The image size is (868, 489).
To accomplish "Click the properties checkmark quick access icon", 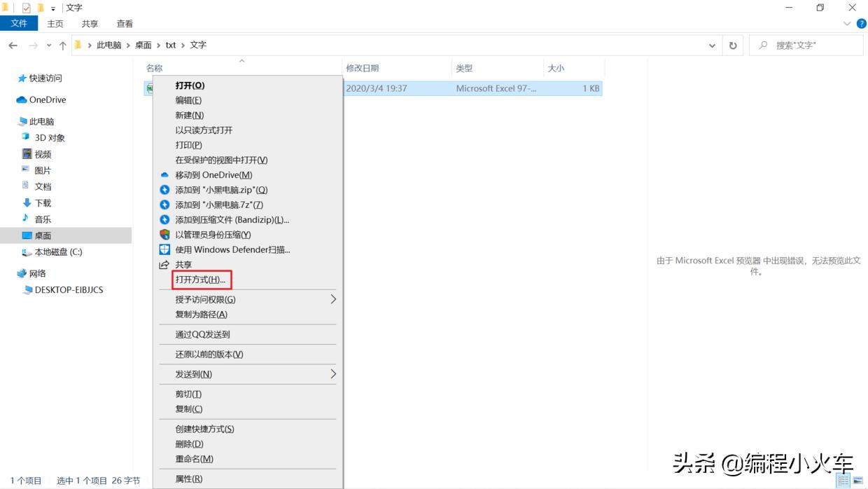I will [27, 8].
